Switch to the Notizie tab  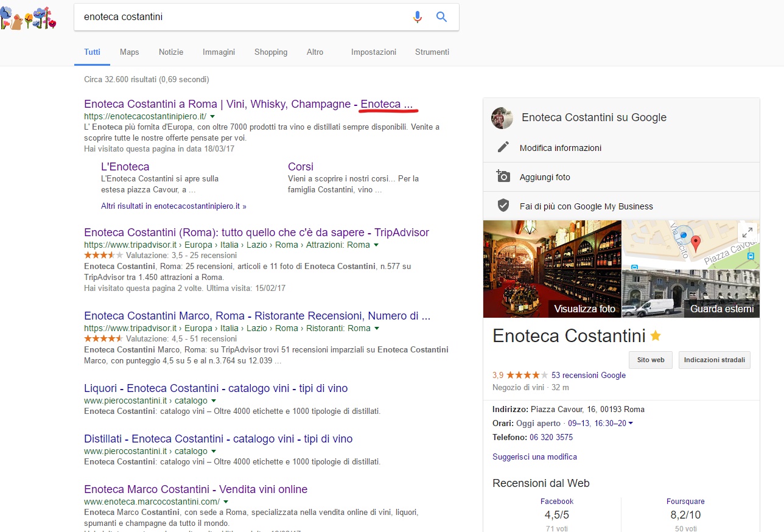pos(171,52)
